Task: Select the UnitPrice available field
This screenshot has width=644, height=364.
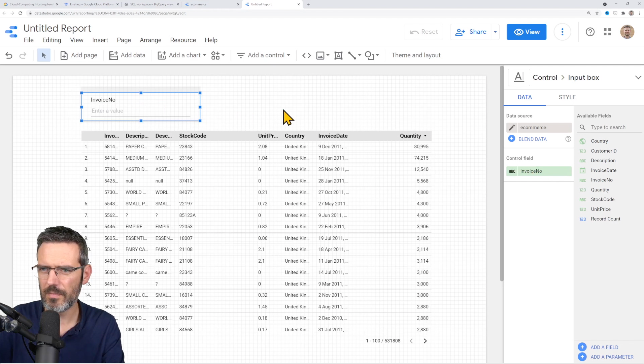Action: point(601,209)
